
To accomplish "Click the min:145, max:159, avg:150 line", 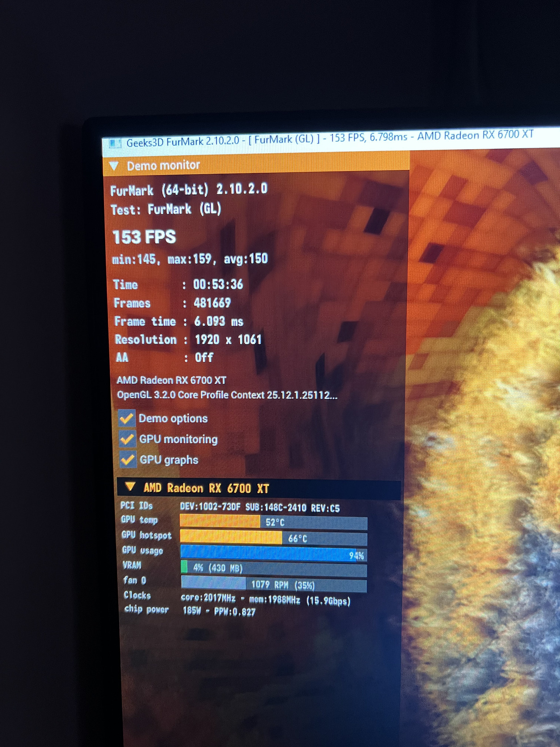I will pos(190,259).
